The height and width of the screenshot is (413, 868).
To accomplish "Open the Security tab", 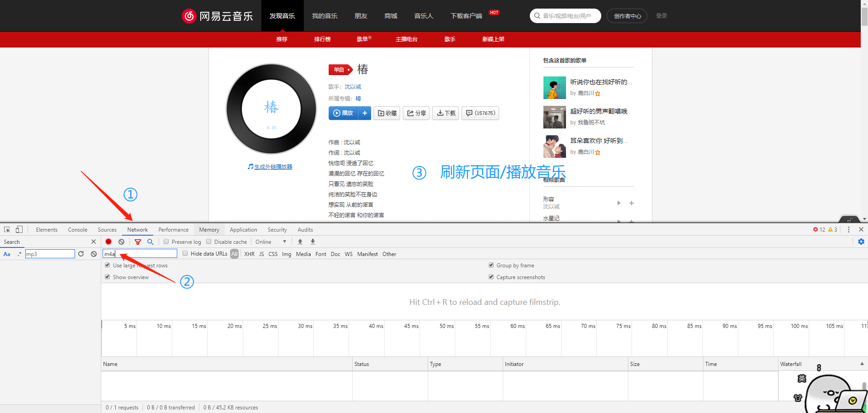I will pyautogui.click(x=277, y=229).
